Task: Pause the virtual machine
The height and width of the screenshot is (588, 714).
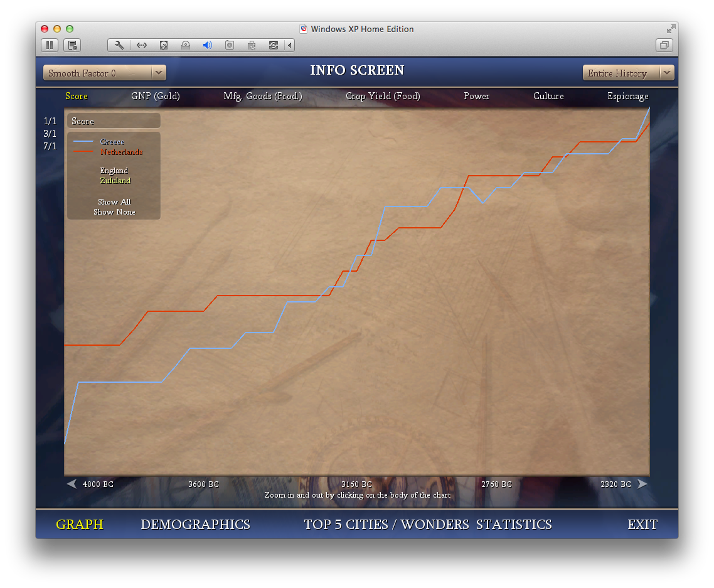Action: (x=50, y=45)
